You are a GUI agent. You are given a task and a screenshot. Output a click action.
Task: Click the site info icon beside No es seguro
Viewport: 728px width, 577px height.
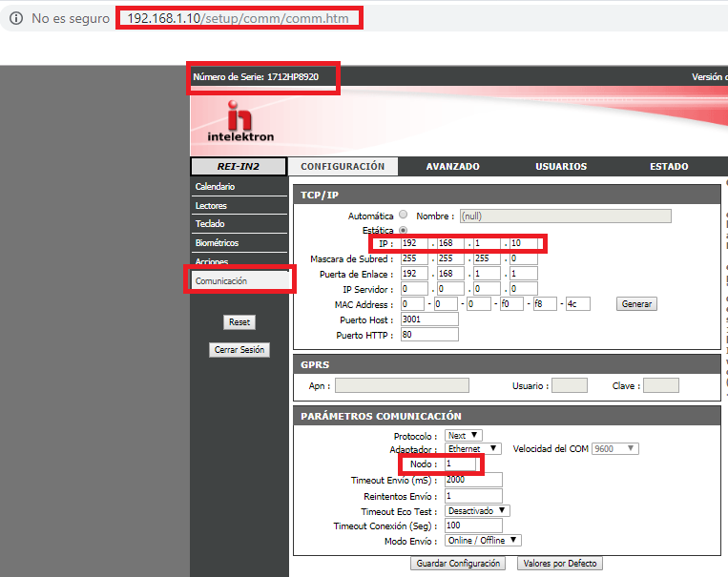[16, 18]
